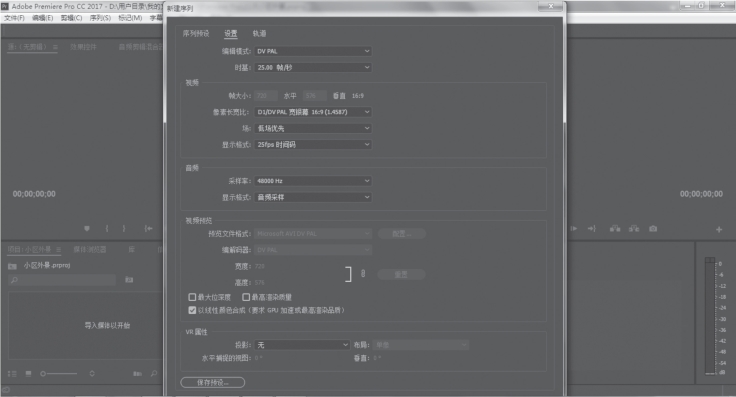Click the Mark Out bracket icon
Image resolution: width=736 pixels, height=397 pixels.
pos(124,229)
